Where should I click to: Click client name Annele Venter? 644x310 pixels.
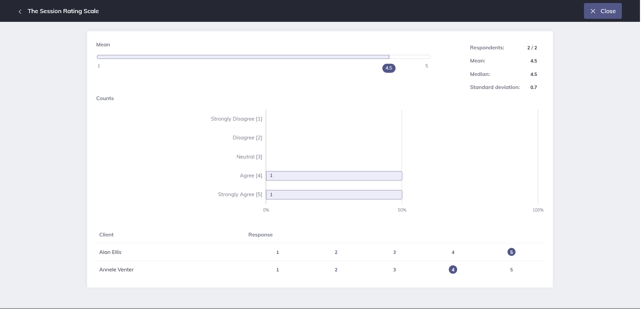click(x=116, y=269)
